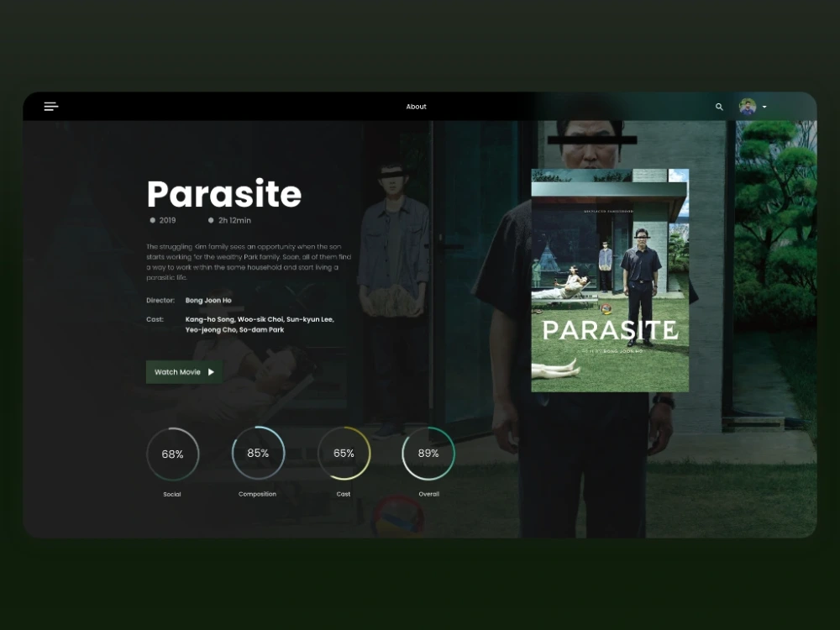Select the About tab
The width and height of the screenshot is (840, 630).
tap(416, 107)
